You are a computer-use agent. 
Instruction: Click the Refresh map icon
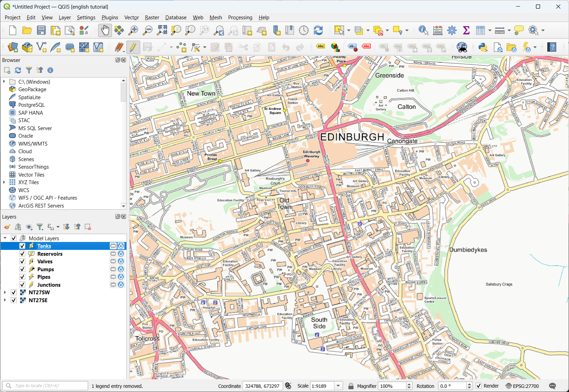click(x=318, y=30)
